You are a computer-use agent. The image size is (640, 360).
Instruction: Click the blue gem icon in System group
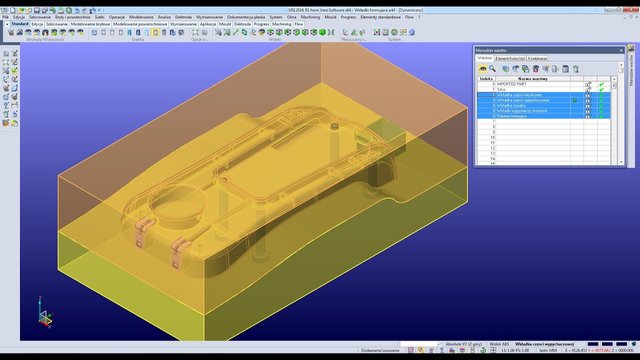click(x=412, y=32)
